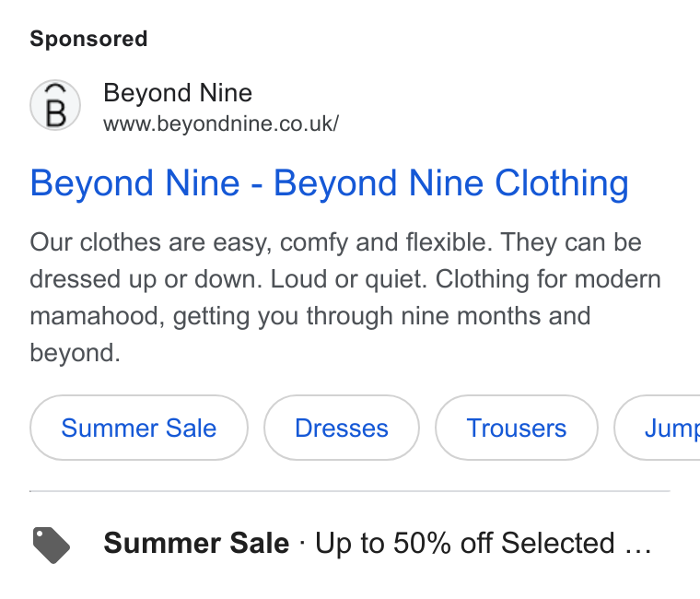This screenshot has height=599, width=700.
Task: Click the Up to 50% off Selected offer
Action: pos(465,543)
